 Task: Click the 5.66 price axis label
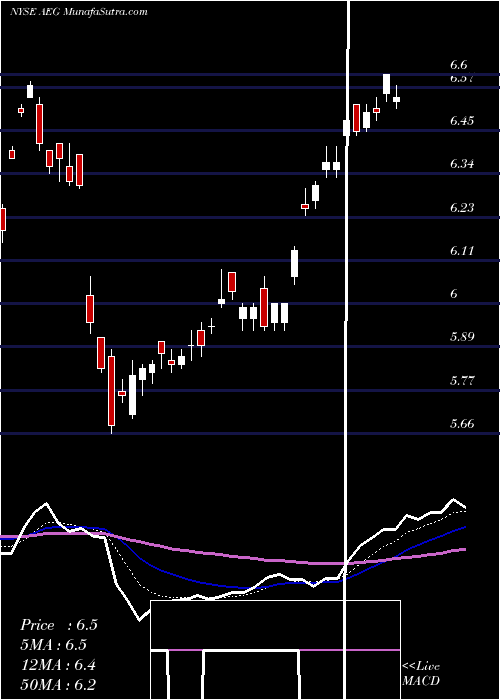click(x=462, y=424)
